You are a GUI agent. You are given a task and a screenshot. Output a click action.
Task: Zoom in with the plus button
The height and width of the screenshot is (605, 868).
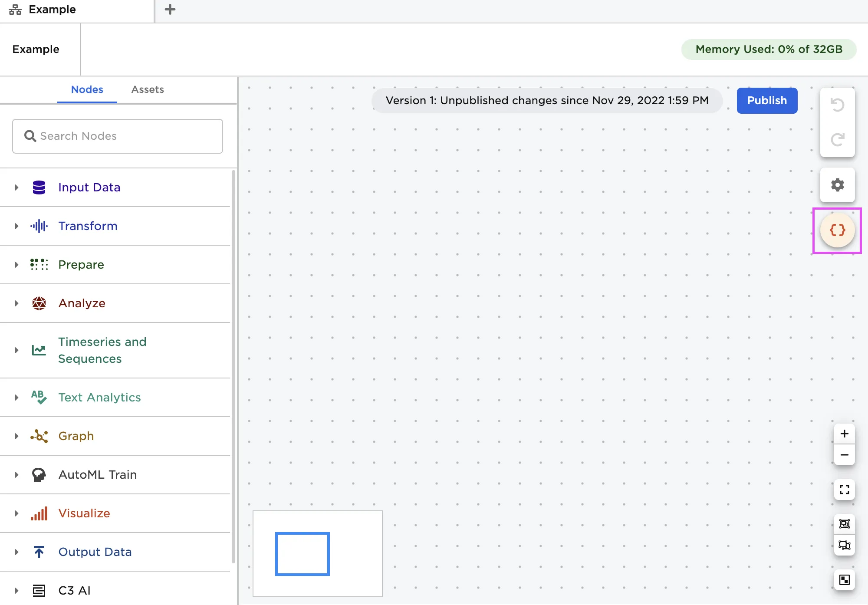844,434
